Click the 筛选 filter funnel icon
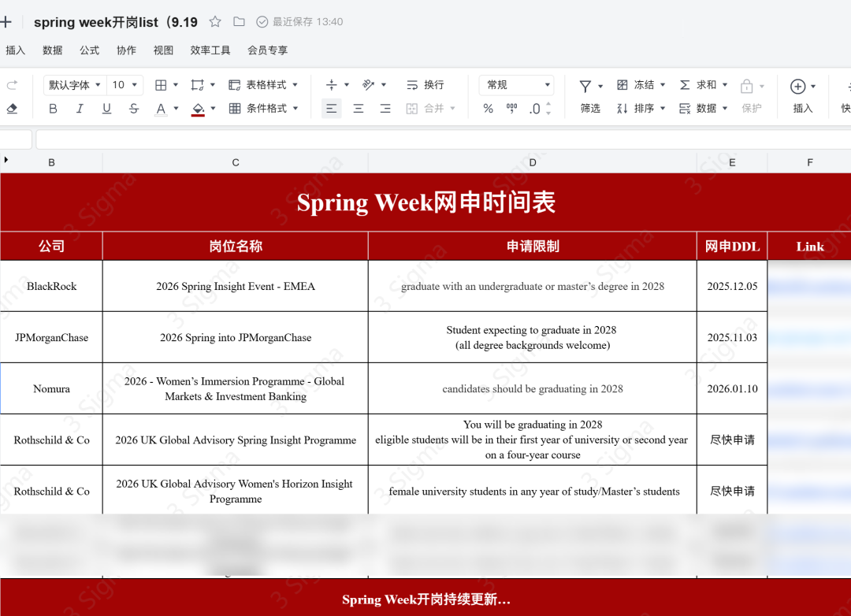Viewport: 851px width, 616px height. [x=585, y=87]
